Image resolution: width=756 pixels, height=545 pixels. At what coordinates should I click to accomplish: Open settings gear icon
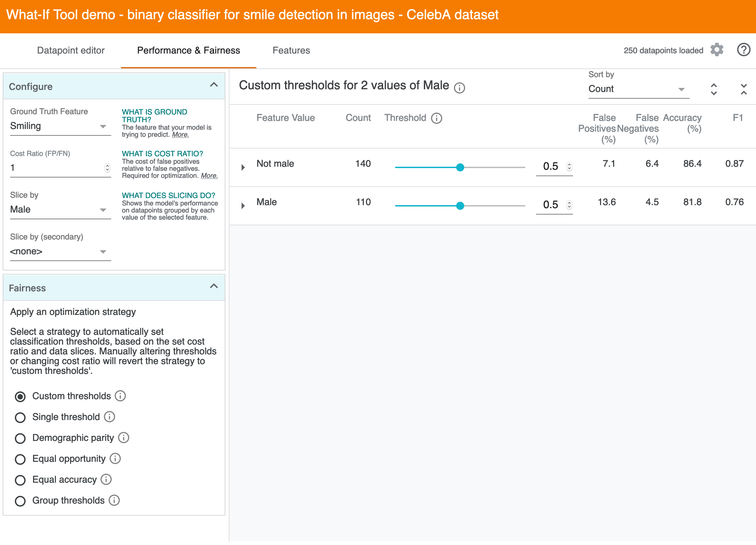point(717,50)
